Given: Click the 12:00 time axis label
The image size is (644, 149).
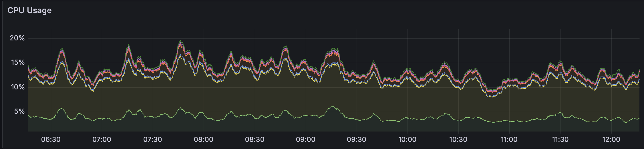Looking at the screenshot, I should pyautogui.click(x=611, y=140).
